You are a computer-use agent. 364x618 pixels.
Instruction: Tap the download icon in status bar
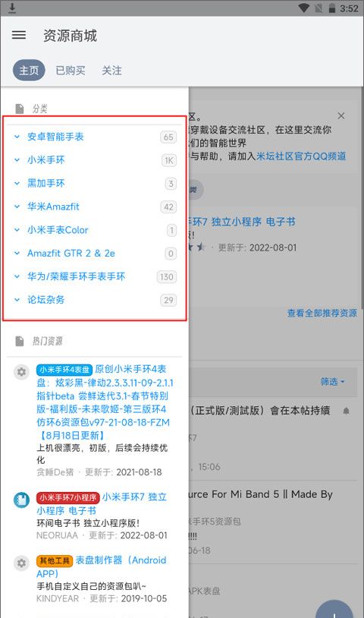pos(12,8)
